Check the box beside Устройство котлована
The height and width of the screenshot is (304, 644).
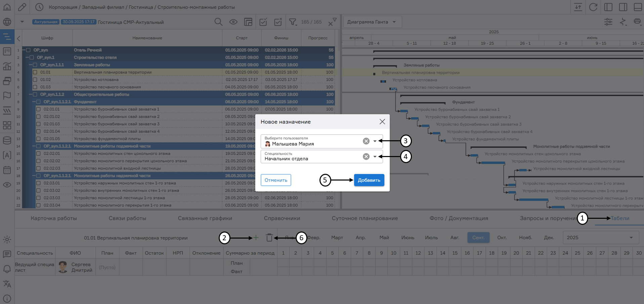[35, 80]
